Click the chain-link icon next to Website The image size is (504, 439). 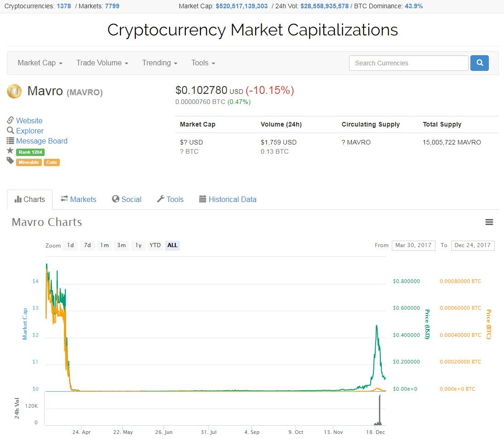pos(10,121)
